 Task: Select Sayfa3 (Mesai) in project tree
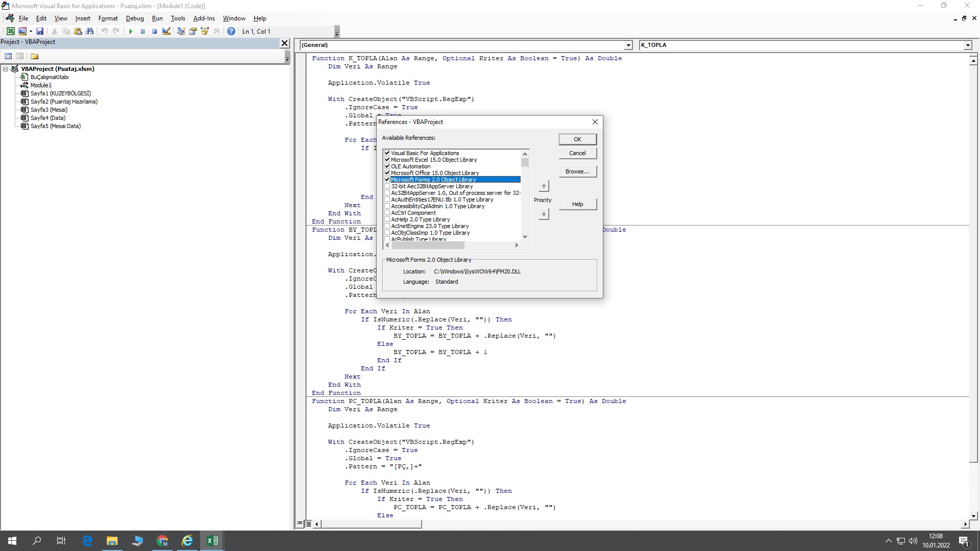49,110
